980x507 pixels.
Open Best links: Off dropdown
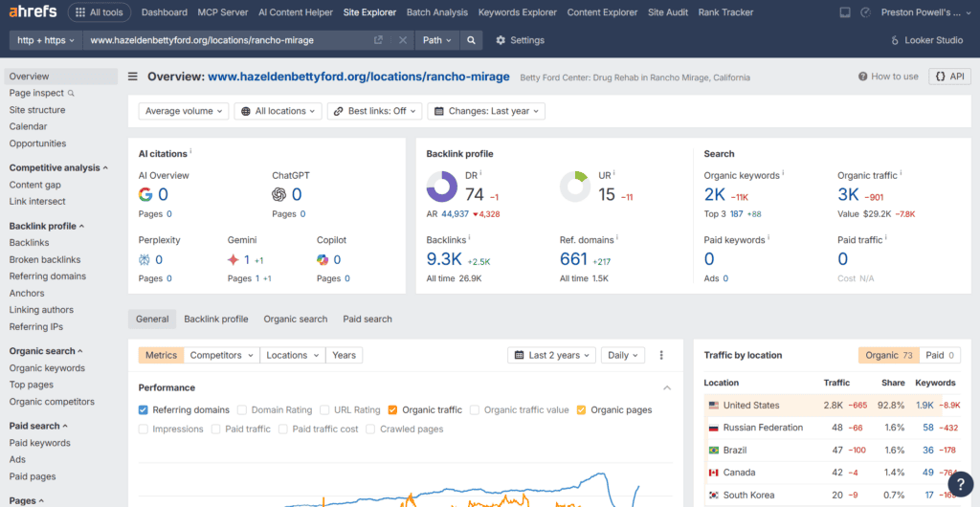coord(375,111)
